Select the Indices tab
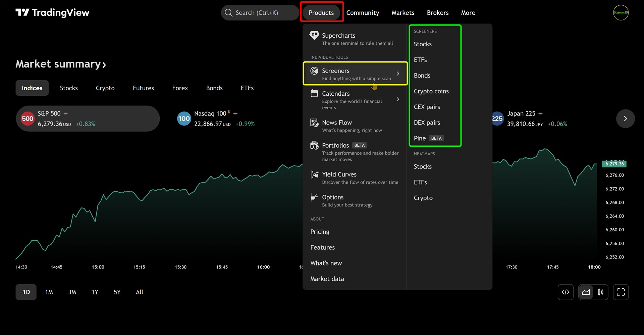Viewport: 644px width, 335px height. (x=32, y=88)
